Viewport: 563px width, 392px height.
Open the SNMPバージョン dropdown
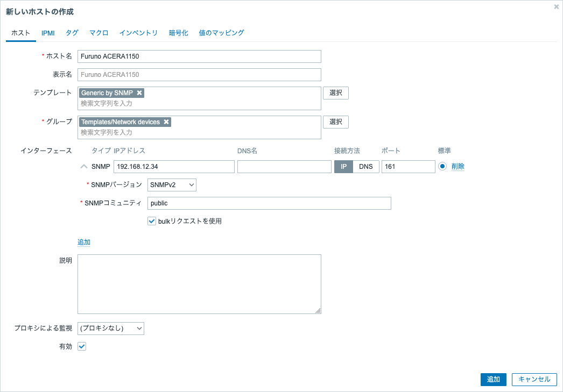[172, 185]
